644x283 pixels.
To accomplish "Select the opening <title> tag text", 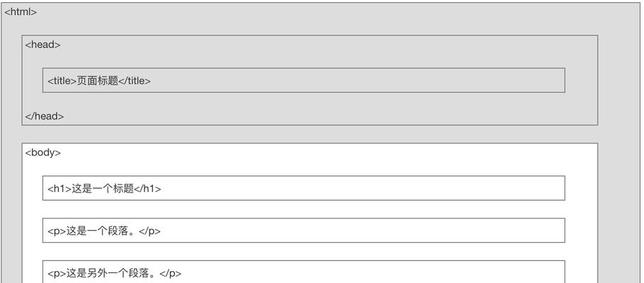I will click(62, 81).
